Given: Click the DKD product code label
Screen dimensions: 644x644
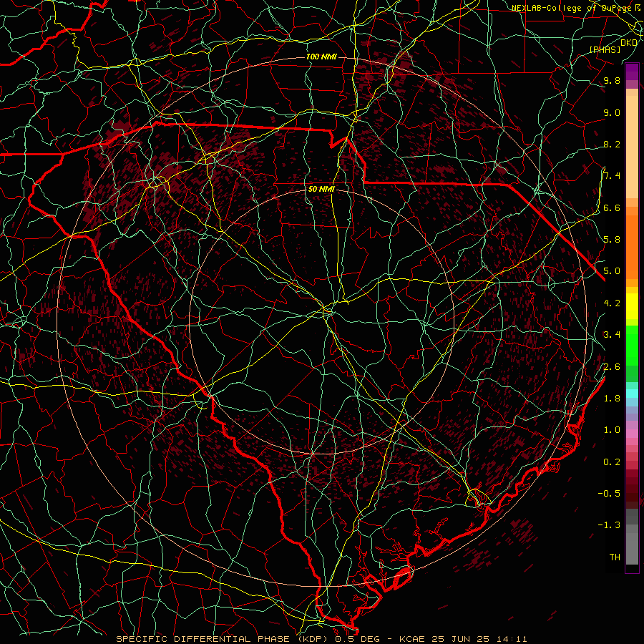Looking at the screenshot, I should tap(629, 42).
